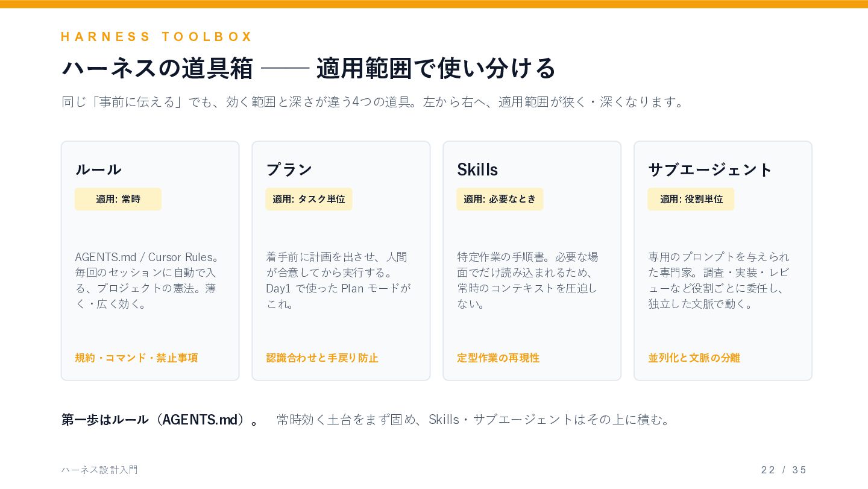Click 認識合わせと手戻り防止 text

322,358
